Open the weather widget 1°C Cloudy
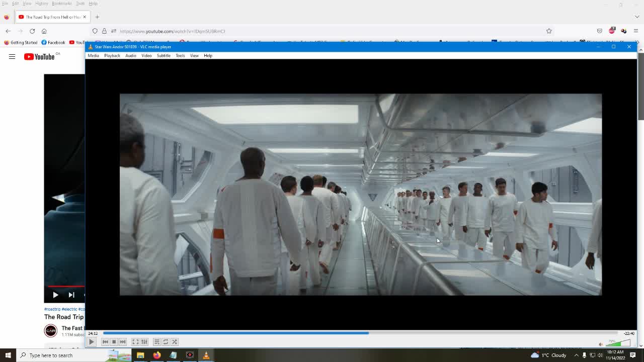The height and width of the screenshot is (362, 644). (548, 355)
